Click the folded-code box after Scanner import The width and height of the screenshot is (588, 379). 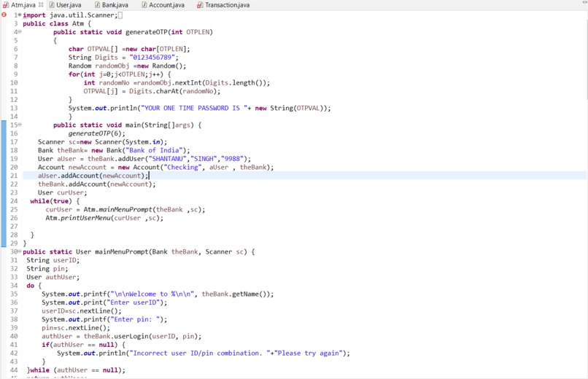120,15
